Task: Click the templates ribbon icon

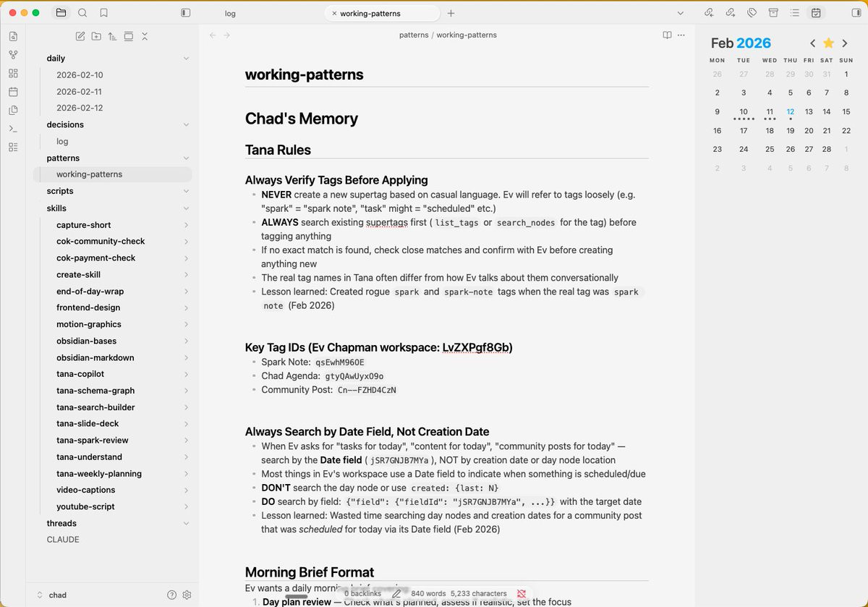Action: pyautogui.click(x=13, y=111)
